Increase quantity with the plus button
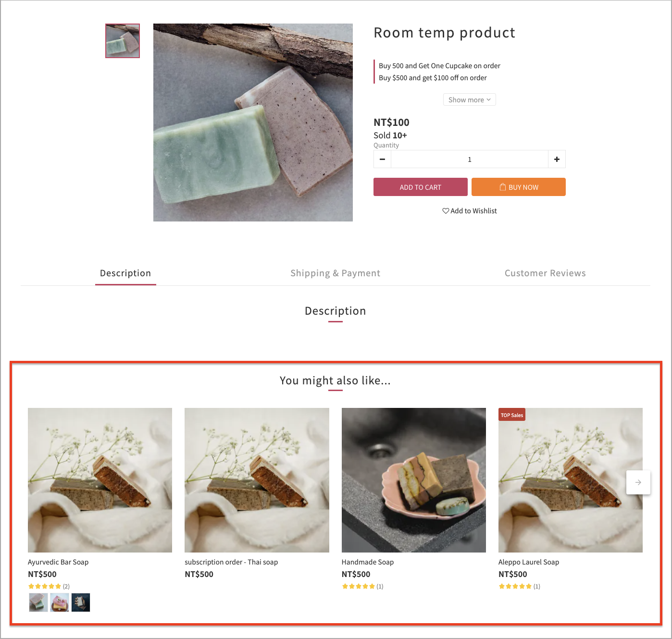Screen dimensions: 672x639 (557, 159)
